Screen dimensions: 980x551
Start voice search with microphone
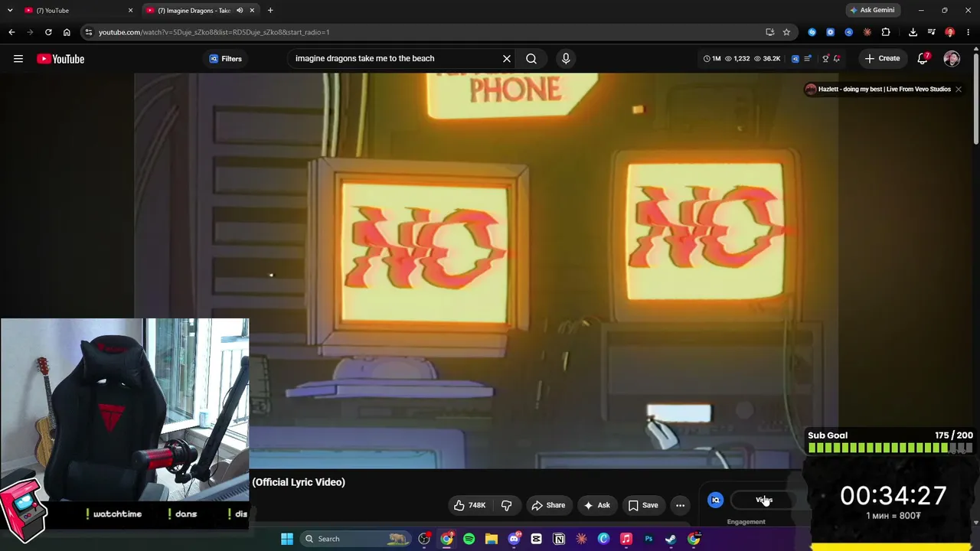pos(566,58)
